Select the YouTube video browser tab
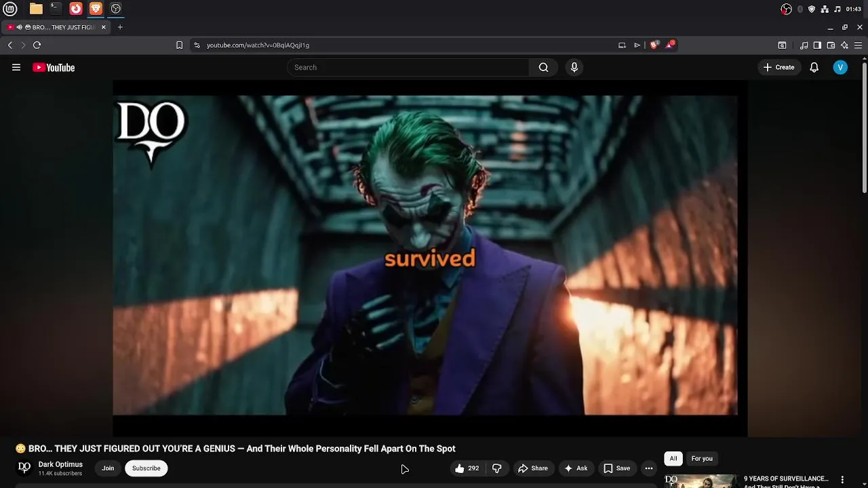This screenshot has width=868, height=488. 54,27
